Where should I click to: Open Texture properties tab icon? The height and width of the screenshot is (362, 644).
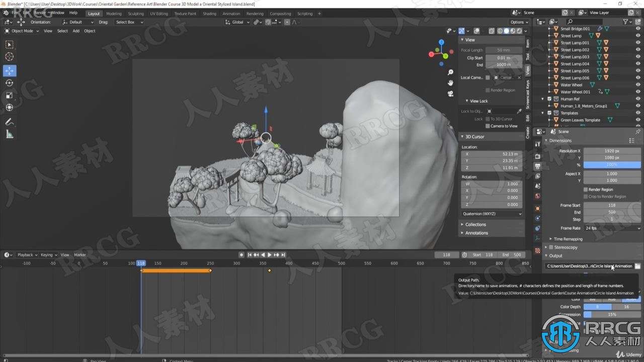tap(537, 250)
